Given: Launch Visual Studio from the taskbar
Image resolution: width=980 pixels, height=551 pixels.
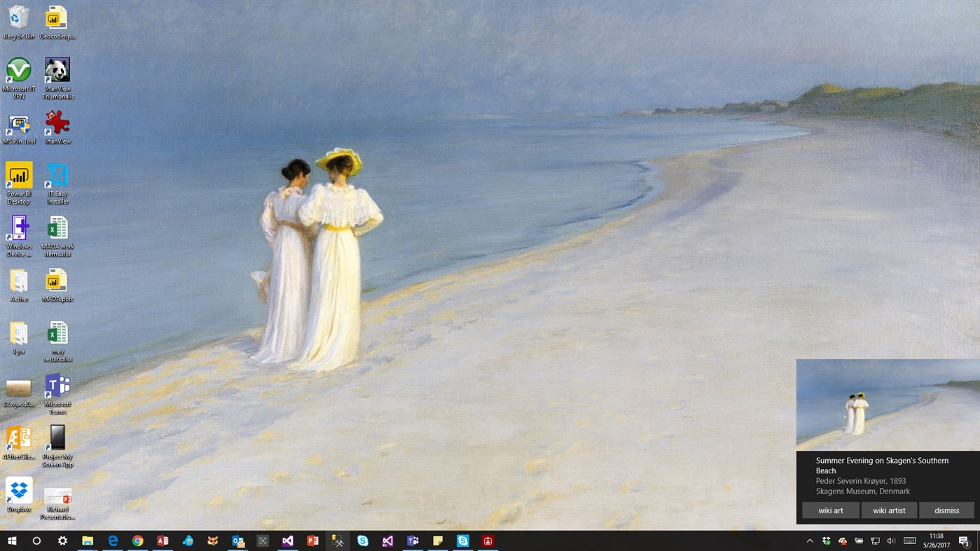Looking at the screenshot, I should [x=287, y=540].
